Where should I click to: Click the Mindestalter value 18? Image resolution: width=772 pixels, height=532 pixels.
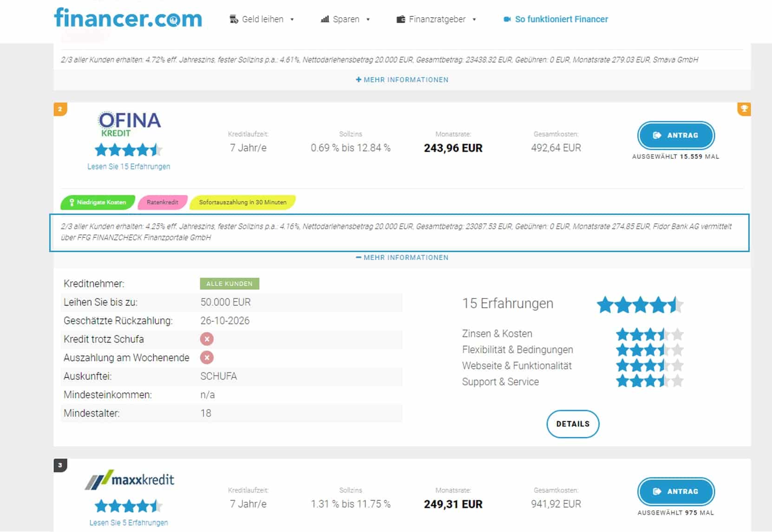click(x=206, y=413)
